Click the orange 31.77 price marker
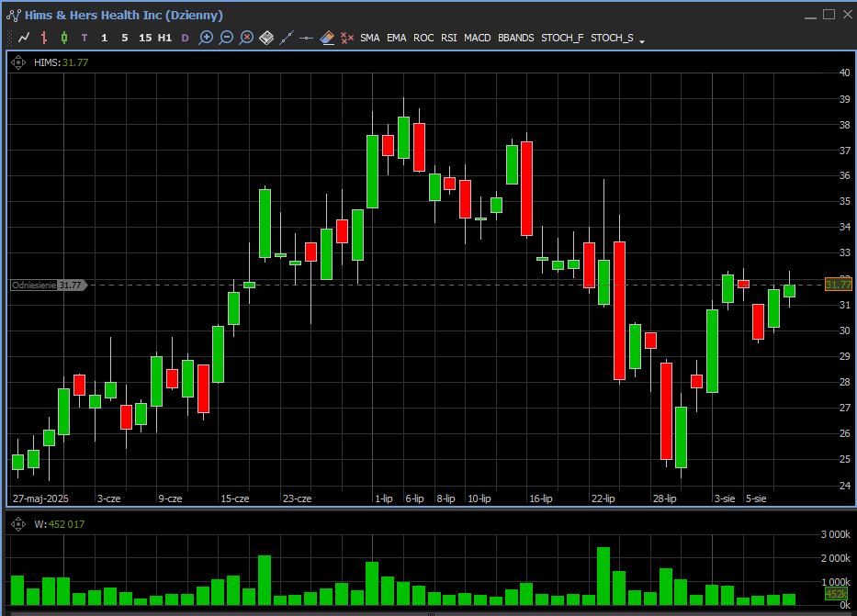Screen dimensions: 857x616 point(838,285)
